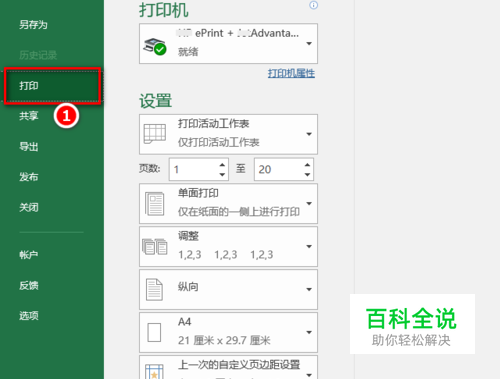Open 选项 (Options) from the sidebar
This screenshot has height=379, width=500.
(29, 316)
